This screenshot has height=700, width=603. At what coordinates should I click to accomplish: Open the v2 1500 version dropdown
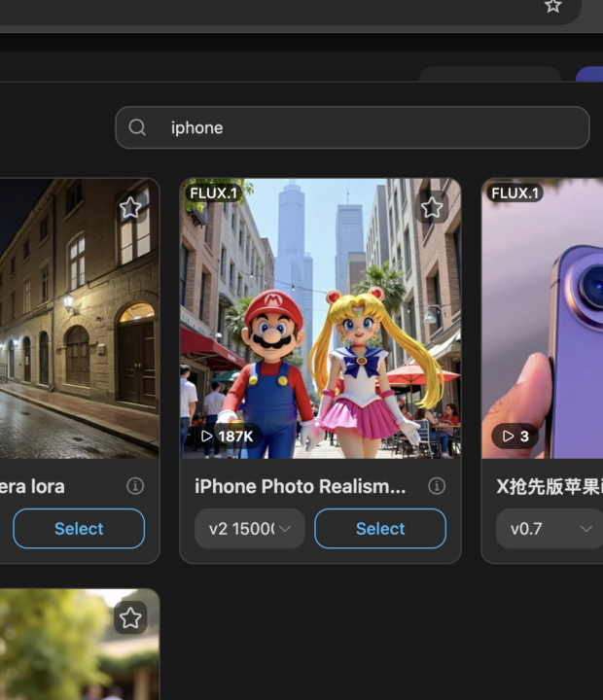coord(250,529)
